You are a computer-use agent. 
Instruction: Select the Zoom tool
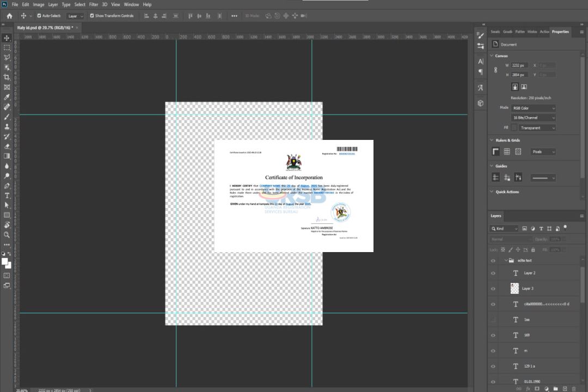pyautogui.click(x=7, y=235)
